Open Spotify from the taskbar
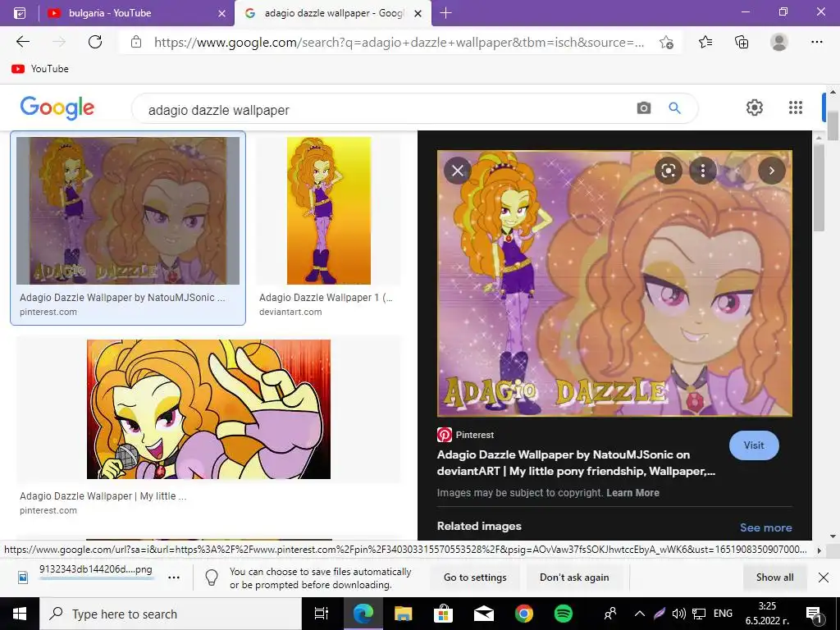This screenshot has height=630, width=840. tap(564, 614)
